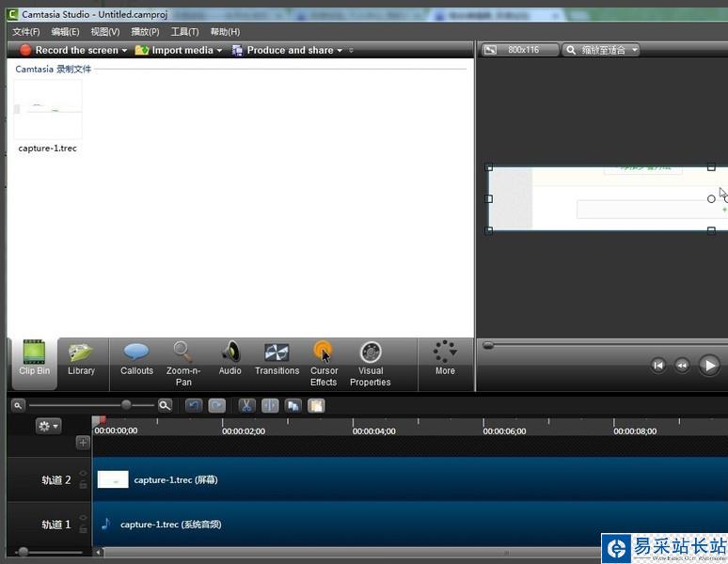
Task: Click the 00:00:02;00 timeline ruler mark
Action: tap(244, 431)
